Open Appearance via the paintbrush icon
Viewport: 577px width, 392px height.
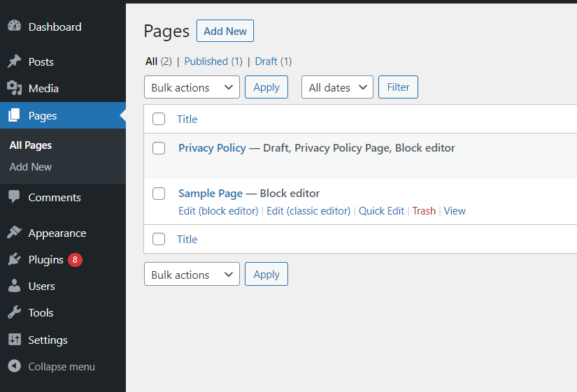pyautogui.click(x=15, y=233)
